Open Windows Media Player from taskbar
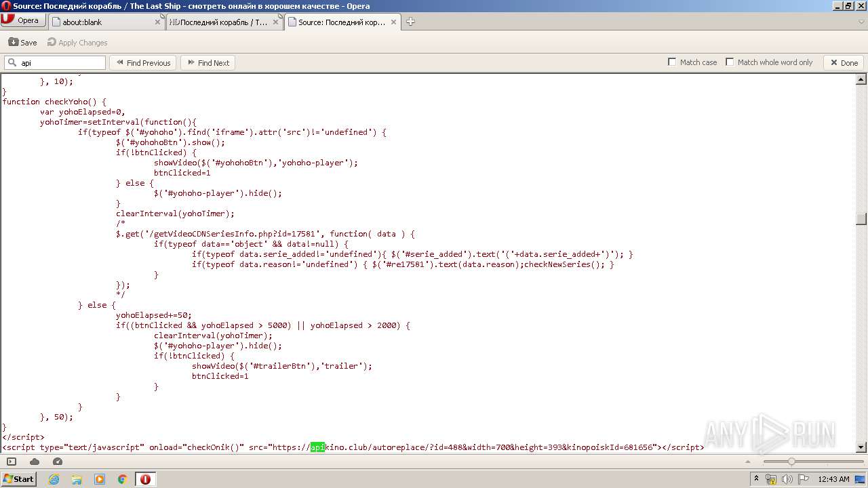The height and width of the screenshot is (488, 868). click(x=100, y=479)
